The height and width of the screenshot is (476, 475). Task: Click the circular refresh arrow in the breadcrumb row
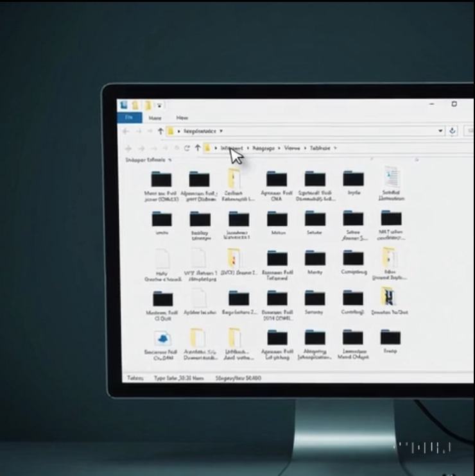(x=187, y=148)
